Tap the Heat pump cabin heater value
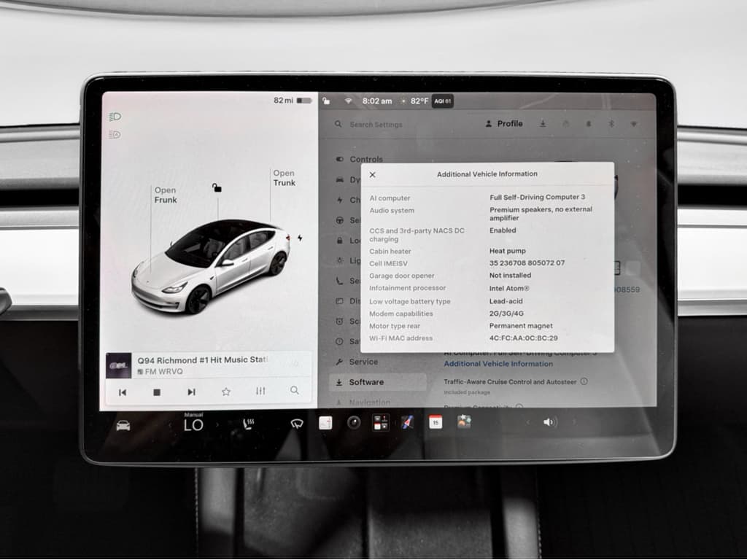747x560 pixels. click(508, 251)
